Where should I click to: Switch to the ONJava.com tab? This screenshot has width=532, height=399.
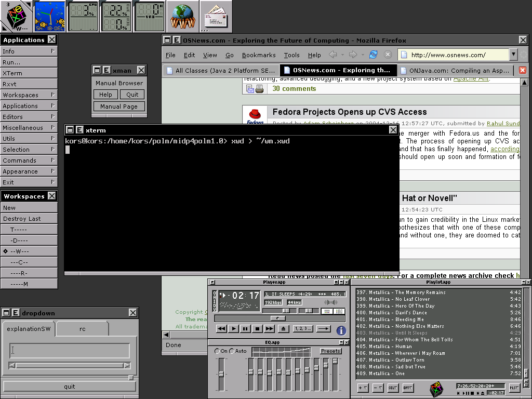pyautogui.click(x=455, y=71)
